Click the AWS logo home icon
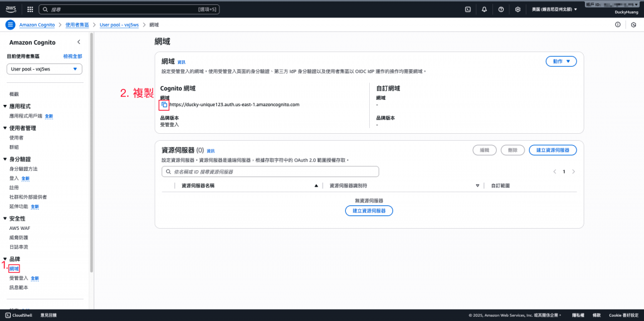644x321 pixels. point(11,9)
